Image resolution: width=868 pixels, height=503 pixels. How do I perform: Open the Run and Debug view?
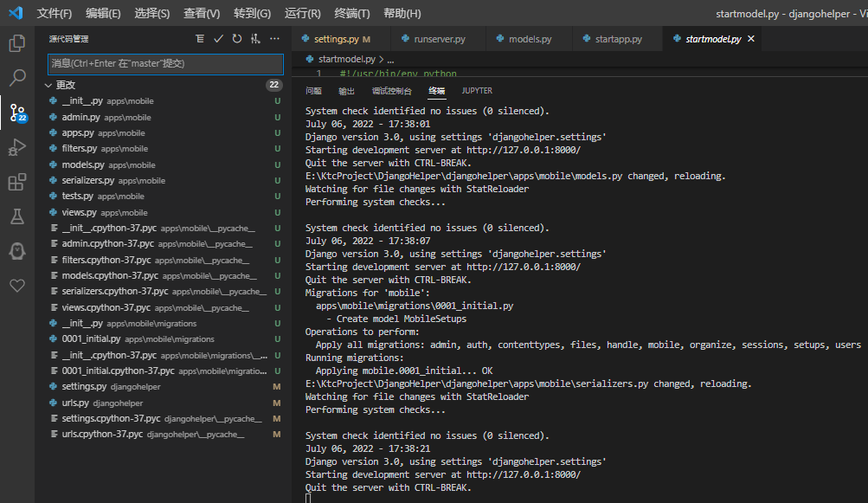(16, 147)
